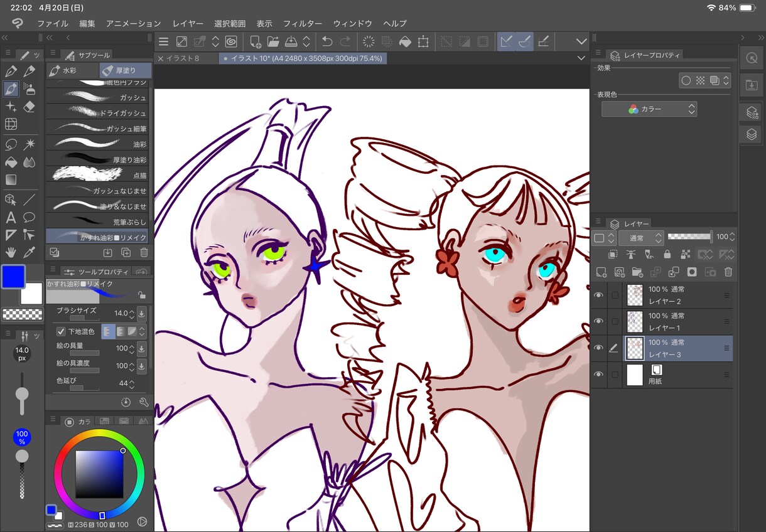The width and height of the screenshot is (766, 532).
Task: Hide layer レイヤー 1 with eye icon
Action: pos(598,321)
